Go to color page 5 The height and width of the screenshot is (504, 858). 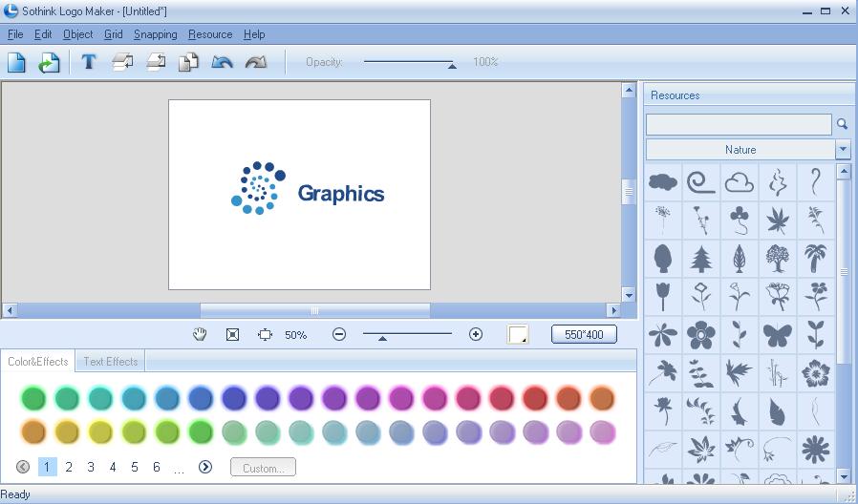pos(135,467)
